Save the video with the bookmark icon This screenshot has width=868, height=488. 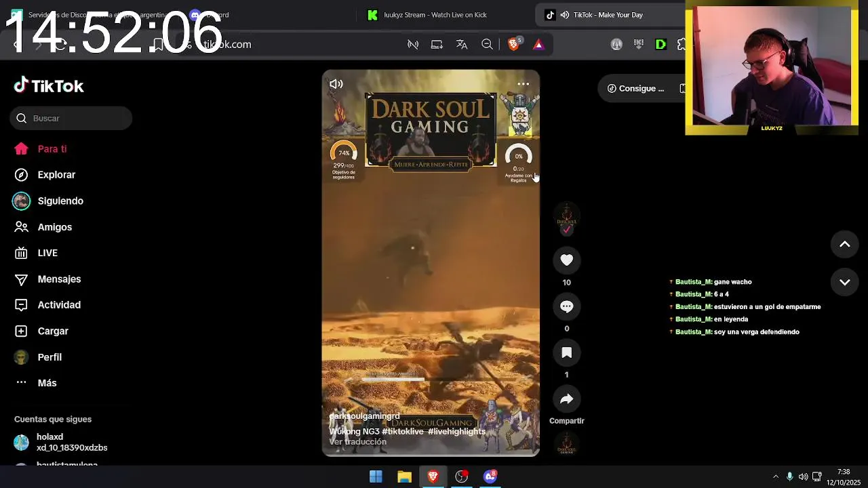pyautogui.click(x=567, y=352)
